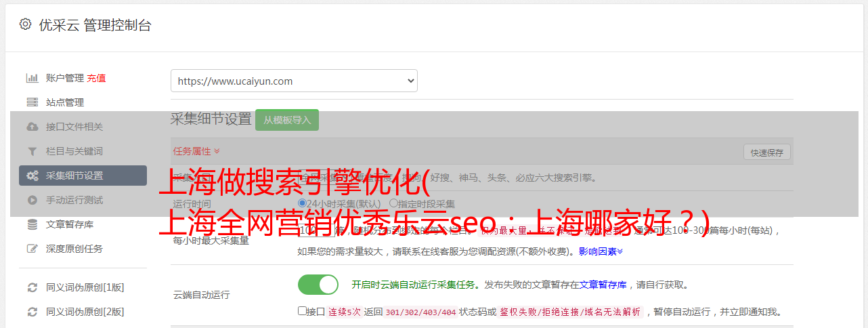Collapse the 任务属性 section
868x328 pixels.
[x=196, y=151]
